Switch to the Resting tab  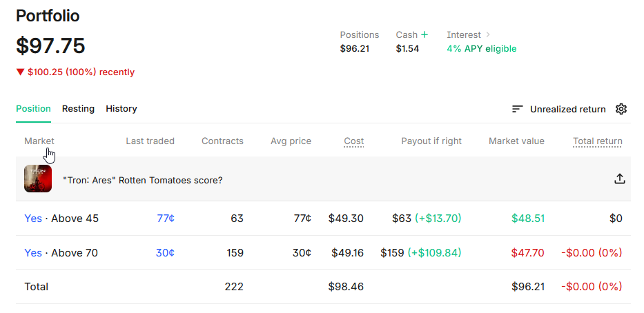(78, 108)
